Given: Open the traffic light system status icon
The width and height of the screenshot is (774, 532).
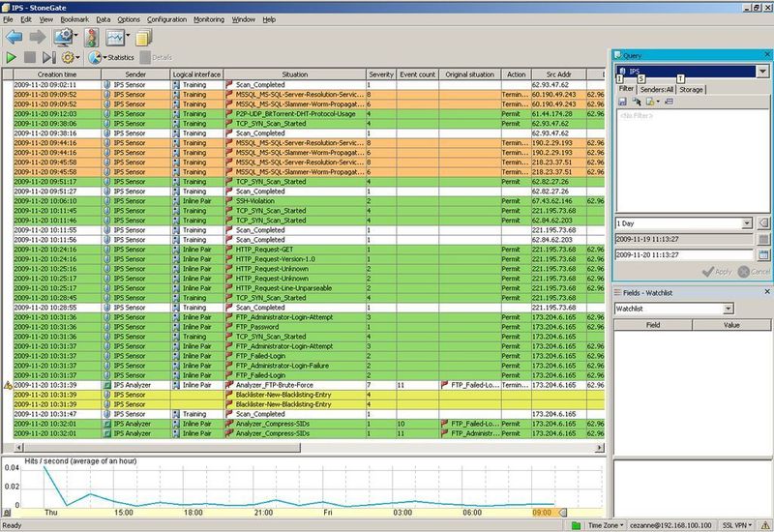Looking at the screenshot, I should (91, 38).
